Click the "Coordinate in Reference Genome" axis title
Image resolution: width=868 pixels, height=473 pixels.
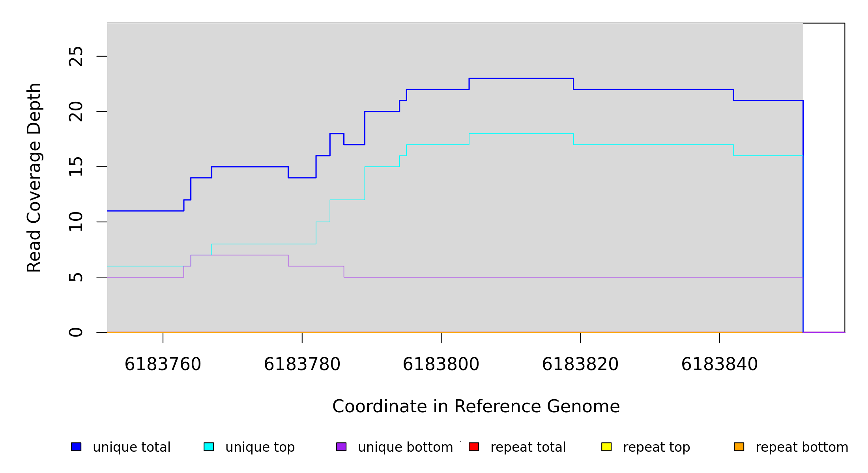pos(476,406)
